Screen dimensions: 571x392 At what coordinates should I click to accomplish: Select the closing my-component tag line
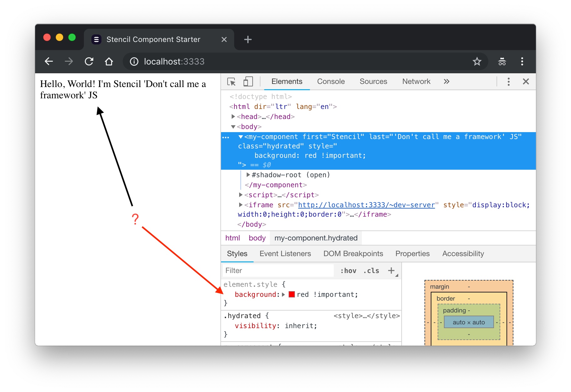point(275,185)
